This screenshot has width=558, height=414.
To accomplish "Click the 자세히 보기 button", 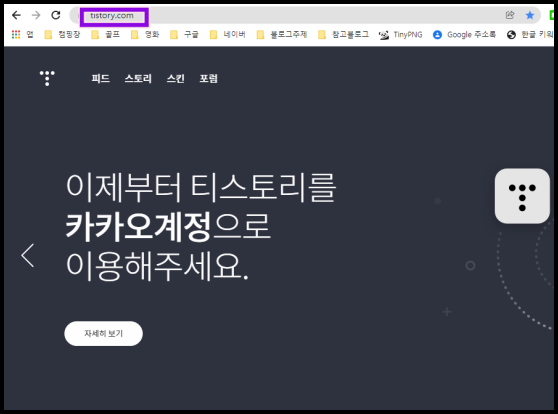I will [x=104, y=334].
